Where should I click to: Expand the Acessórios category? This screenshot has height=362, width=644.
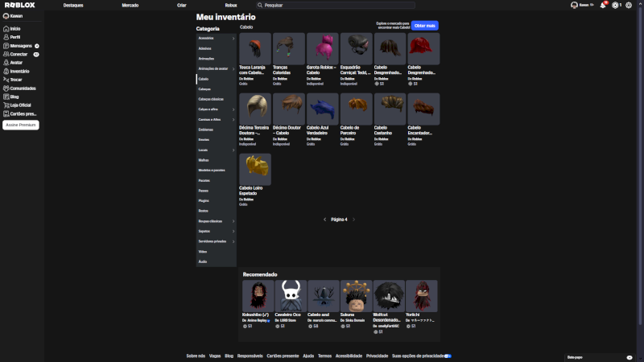pyautogui.click(x=233, y=38)
